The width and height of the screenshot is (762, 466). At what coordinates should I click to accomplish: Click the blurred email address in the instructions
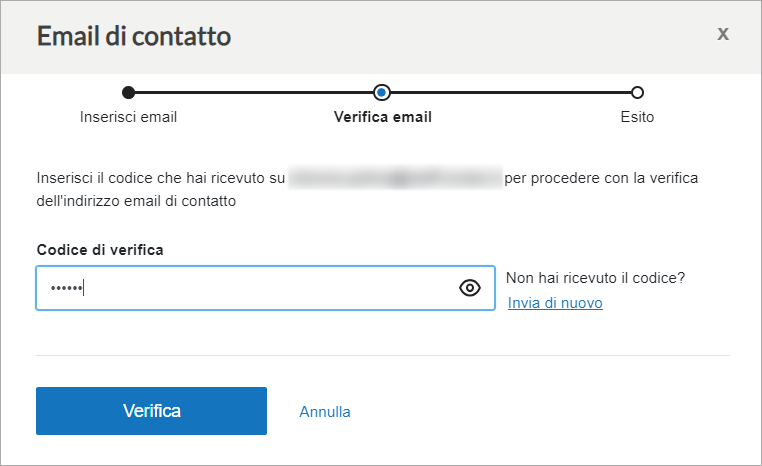coord(396,178)
